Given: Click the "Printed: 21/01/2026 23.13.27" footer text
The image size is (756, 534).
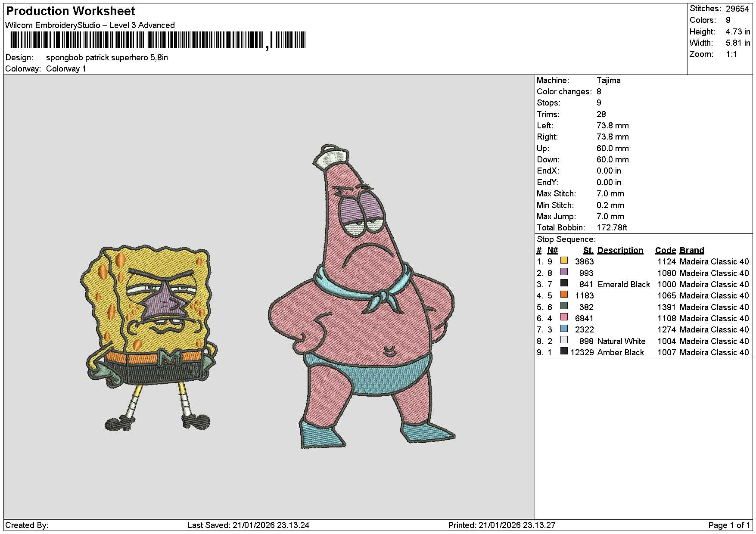Looking at the screenshot, I should coord(502,525).
